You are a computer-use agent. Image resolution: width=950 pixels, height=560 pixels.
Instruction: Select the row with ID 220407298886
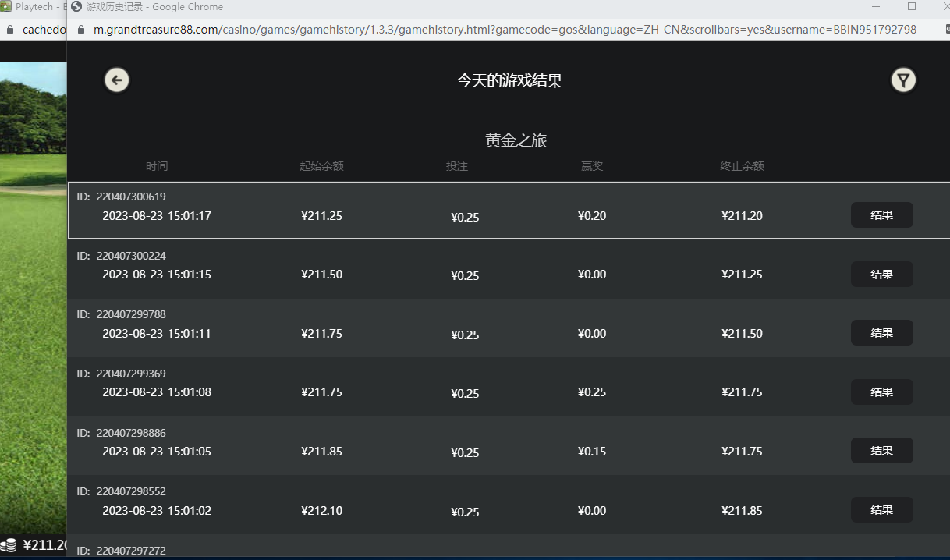click(509, 446)
